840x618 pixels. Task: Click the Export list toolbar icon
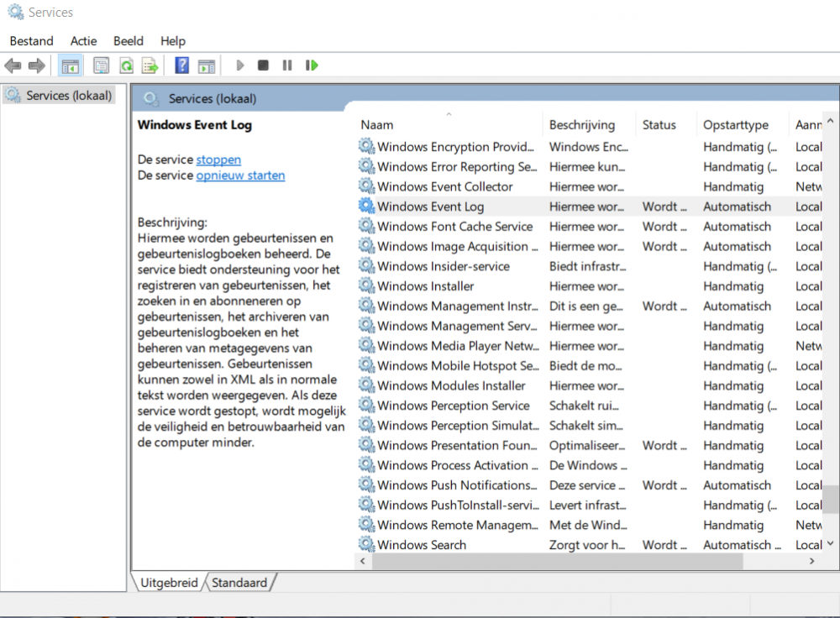[150, 65]
